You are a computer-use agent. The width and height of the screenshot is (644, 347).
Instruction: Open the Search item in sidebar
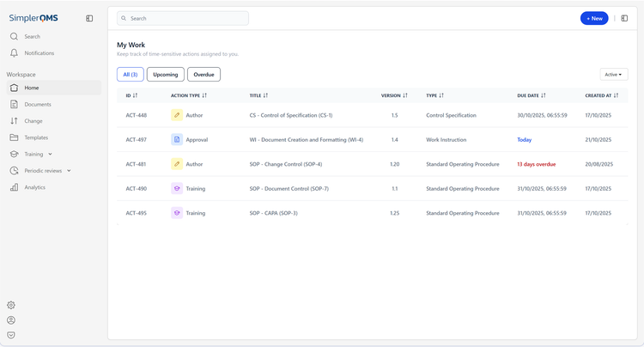32,37
